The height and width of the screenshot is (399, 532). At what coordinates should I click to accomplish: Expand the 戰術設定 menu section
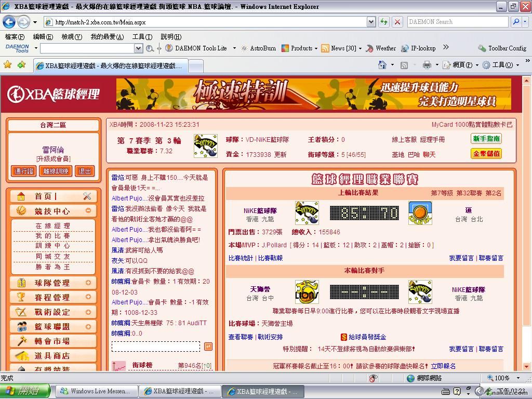(x=88, y=312)
